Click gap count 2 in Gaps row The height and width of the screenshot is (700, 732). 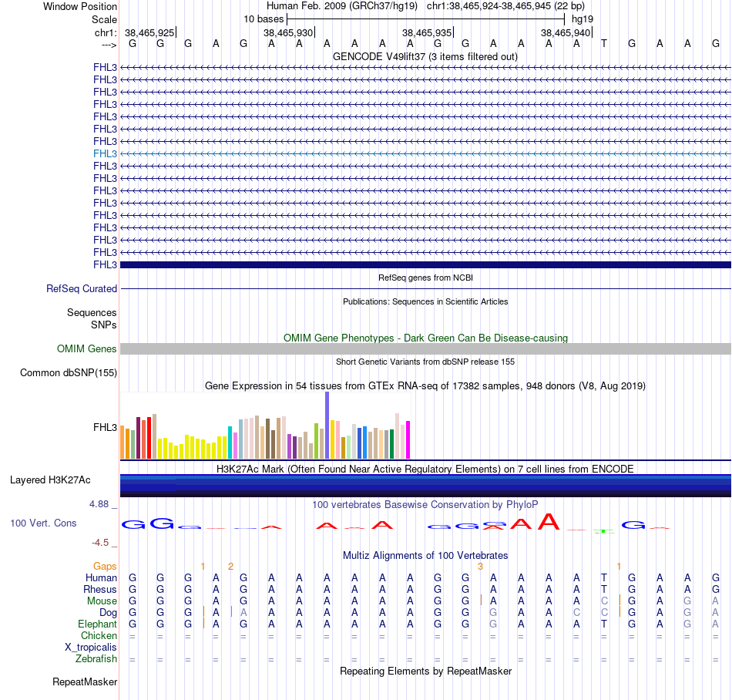point(230,567)
